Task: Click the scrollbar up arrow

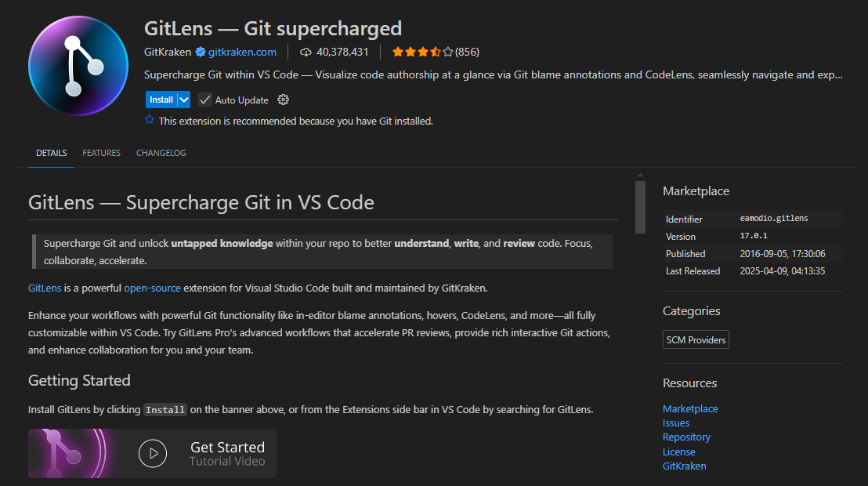Action: click(x=640, y=175)
